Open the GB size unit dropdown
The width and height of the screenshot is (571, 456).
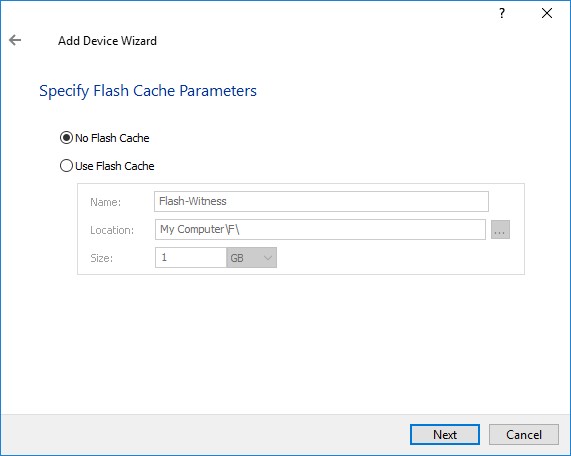point(252,258)
